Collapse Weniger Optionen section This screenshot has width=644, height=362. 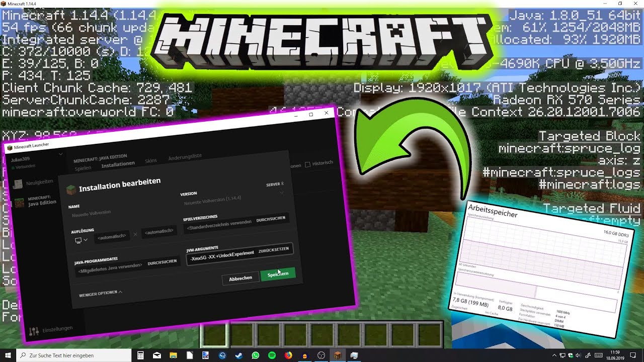tap(101, 293)
